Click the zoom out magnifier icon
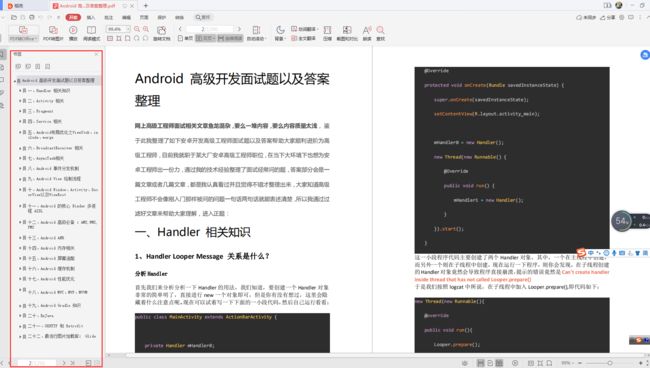This screenshot has width=650, height=368. click(x=137, y=29)
